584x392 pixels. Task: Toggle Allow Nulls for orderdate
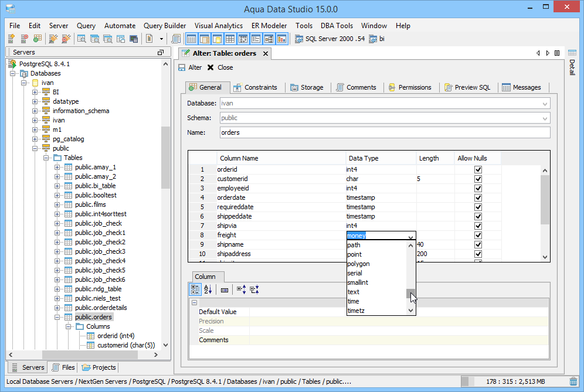478,197
